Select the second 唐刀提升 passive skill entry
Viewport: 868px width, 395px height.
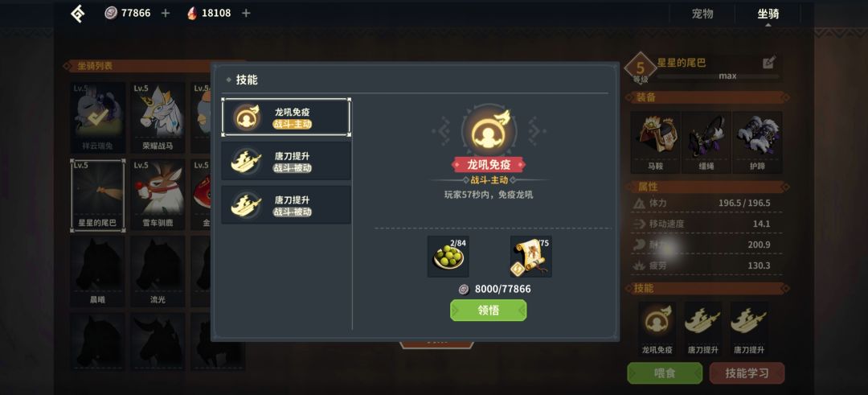(285, 205)
